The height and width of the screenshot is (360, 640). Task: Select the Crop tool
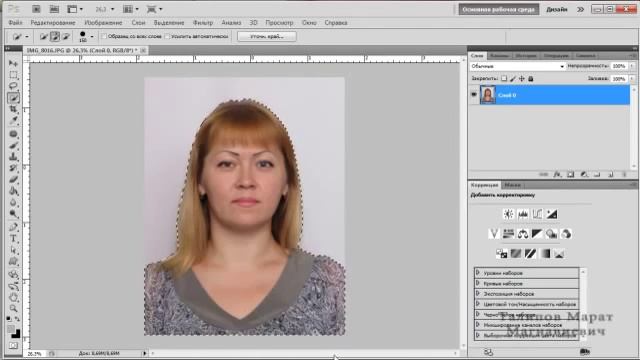tap(13, 109)
